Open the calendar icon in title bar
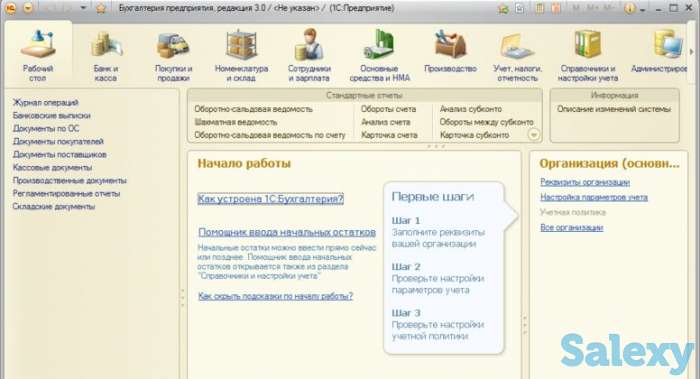Viewport: 700px width, 379px height. coord(556,8)
